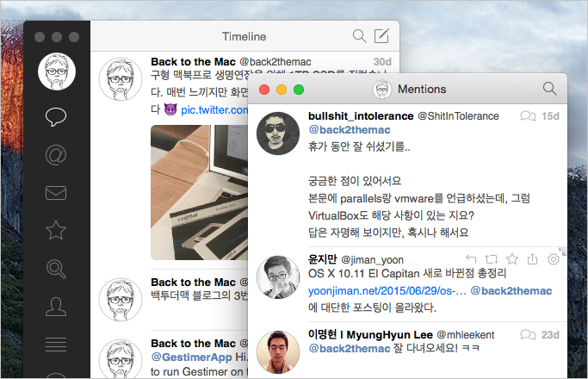588x379 pixels.
Task: Close the Mentions window with red button
Action: (264, 90)
